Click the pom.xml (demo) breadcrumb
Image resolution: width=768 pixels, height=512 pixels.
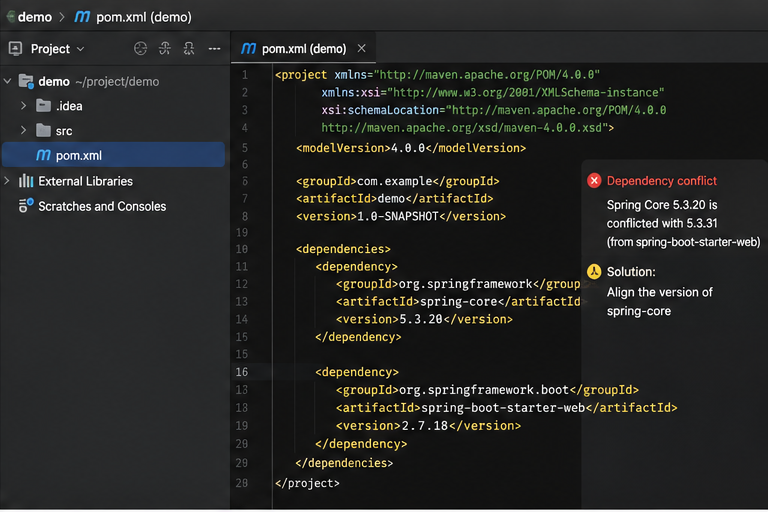(x=144, y=17)
